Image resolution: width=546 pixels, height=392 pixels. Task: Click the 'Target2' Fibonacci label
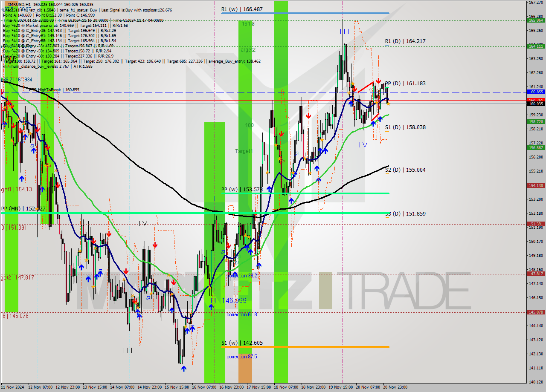point(247,50)
